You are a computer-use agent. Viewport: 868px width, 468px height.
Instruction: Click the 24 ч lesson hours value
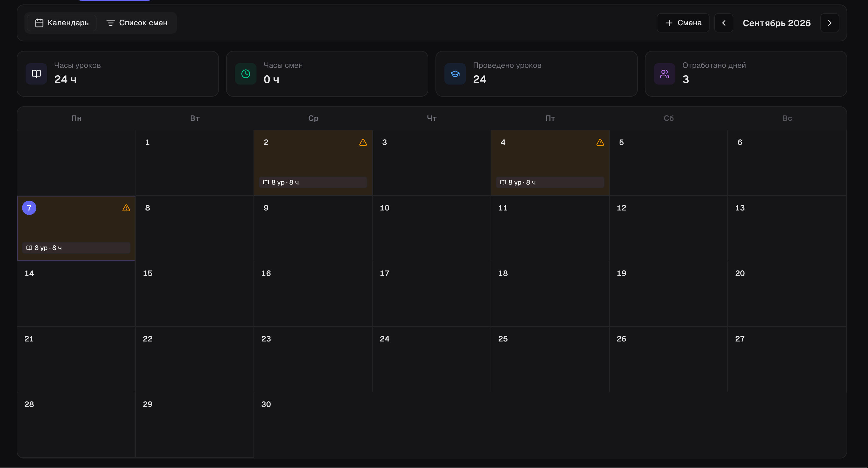(65, 79)
